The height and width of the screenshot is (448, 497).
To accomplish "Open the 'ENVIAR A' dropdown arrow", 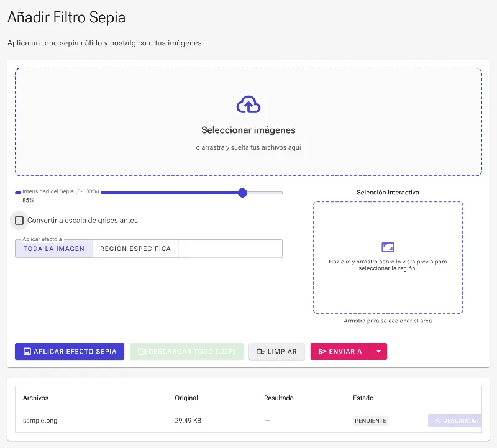I will click(378, 351).
